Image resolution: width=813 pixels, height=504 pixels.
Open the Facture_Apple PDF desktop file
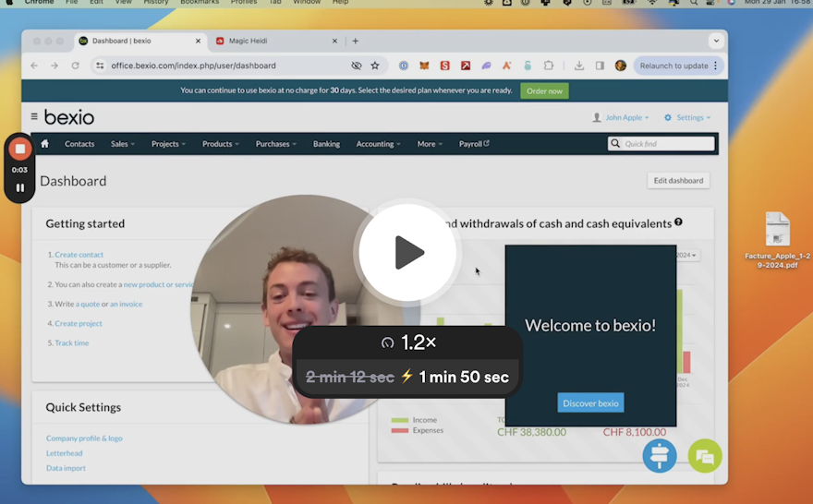[778, 240]
